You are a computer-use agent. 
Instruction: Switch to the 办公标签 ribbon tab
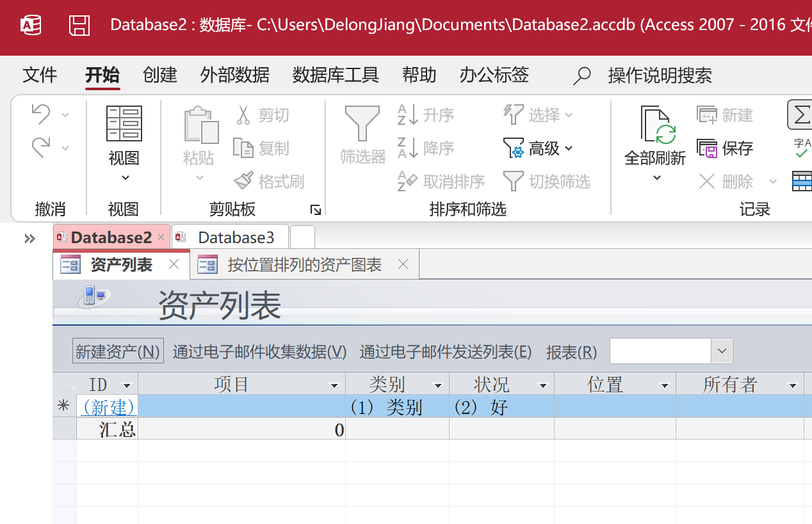[x=494, y=75]
